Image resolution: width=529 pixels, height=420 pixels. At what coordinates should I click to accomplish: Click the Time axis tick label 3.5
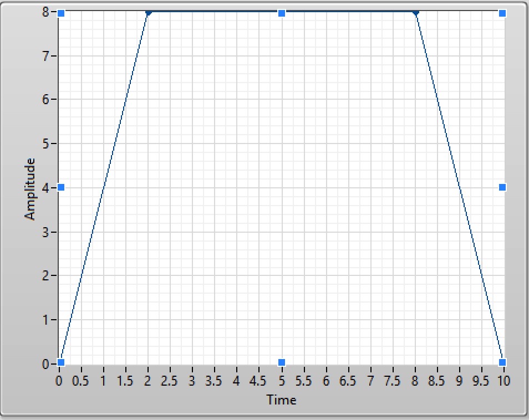coord(213,381)
